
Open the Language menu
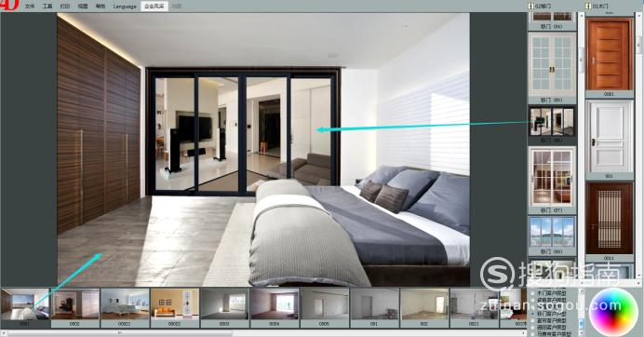125,7
